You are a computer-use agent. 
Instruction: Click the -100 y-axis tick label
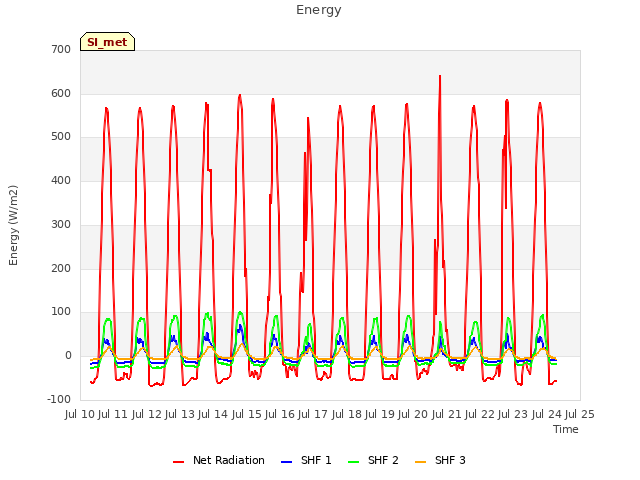coord(59,399)
